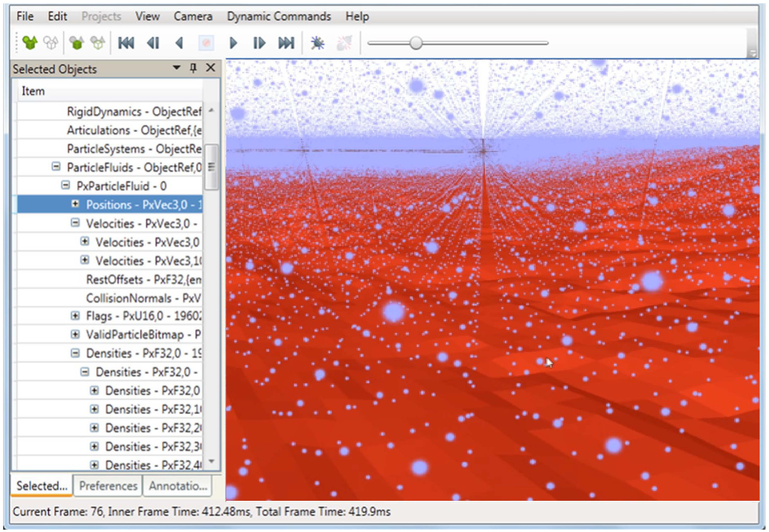This screenshot has height=532, width=769.
Task: Click the solid green shapes render icon
Action: (x=30, y=43)
